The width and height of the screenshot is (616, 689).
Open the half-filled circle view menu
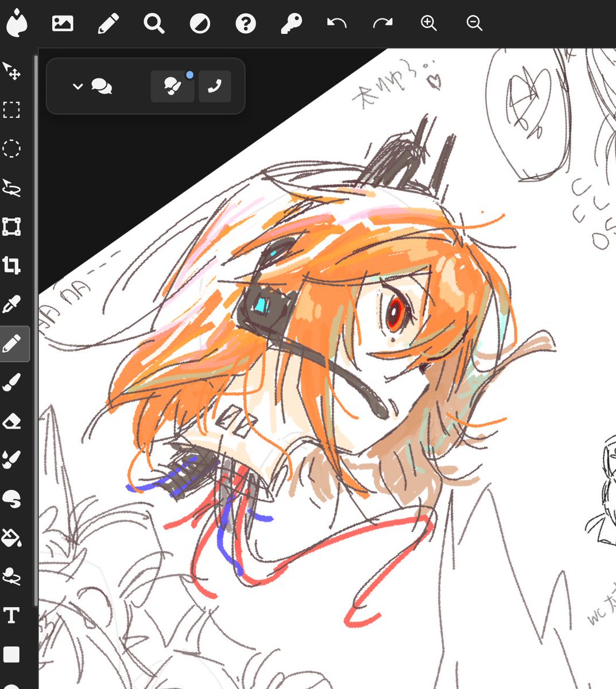[200, 24]
